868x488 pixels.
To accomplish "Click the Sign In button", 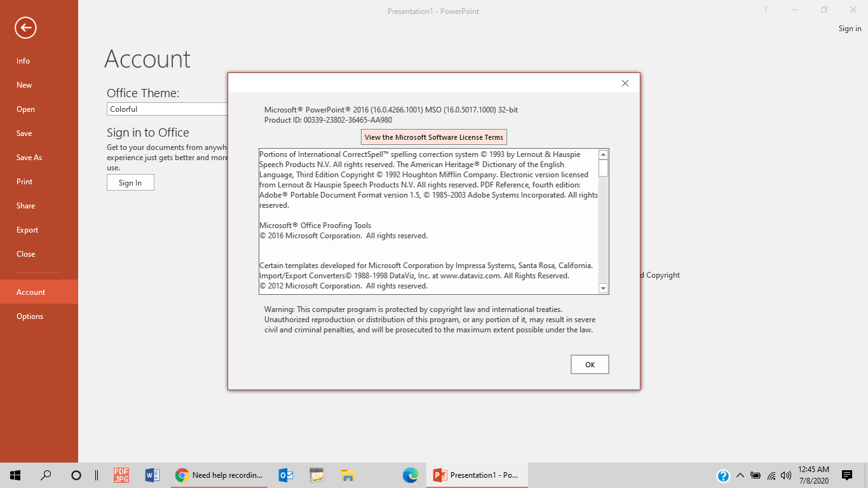I will [130, 182].
